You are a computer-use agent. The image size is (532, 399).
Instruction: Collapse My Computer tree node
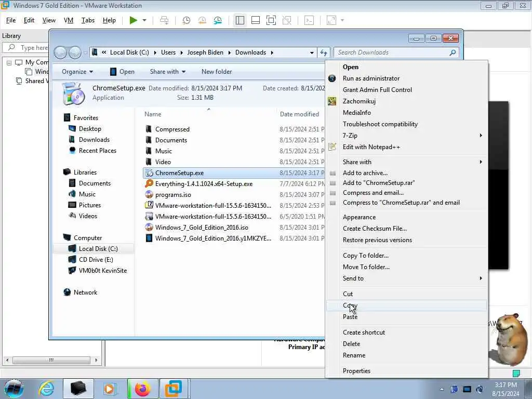[9, 63]
